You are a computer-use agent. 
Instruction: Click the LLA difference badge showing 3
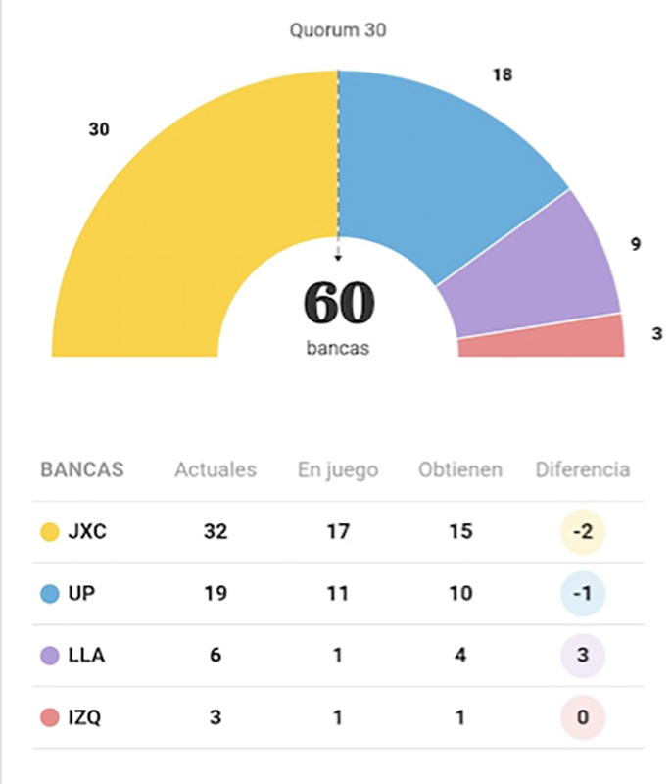coord(582,656)
